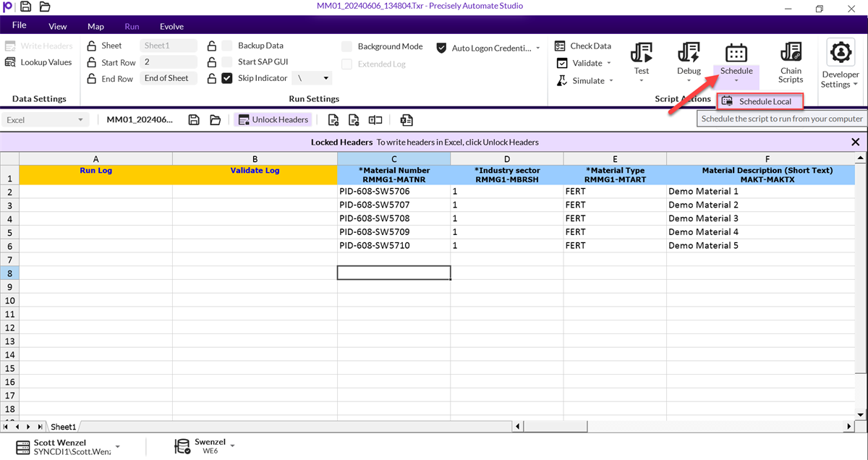Click the Check Data icon

(x=560, y=46)
